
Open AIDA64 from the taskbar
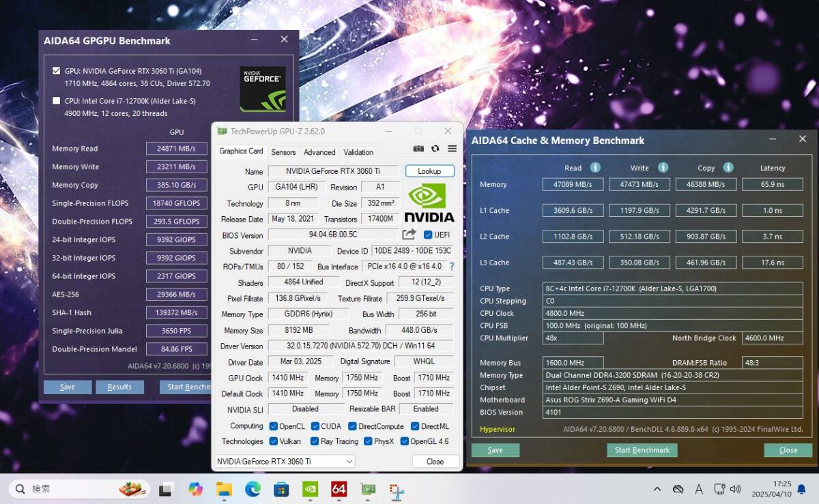pyautogui.click(x=339, y=489)
